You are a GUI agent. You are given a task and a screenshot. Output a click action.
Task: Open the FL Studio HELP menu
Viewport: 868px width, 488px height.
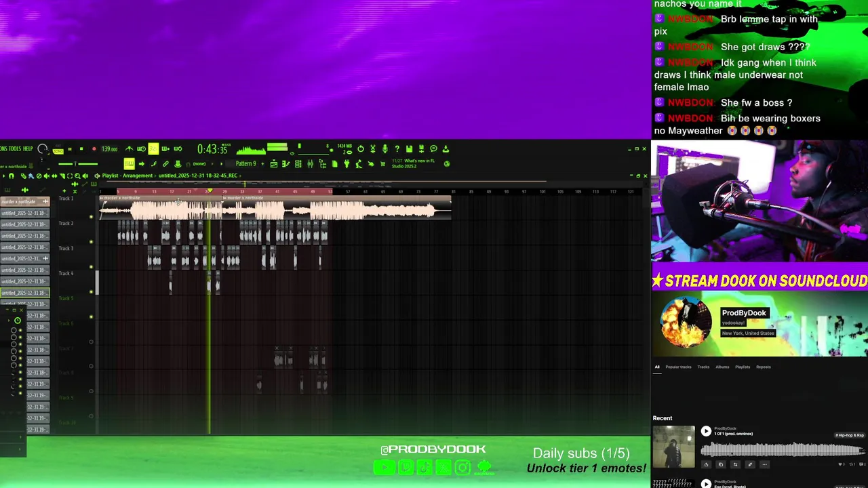point(28,148)
